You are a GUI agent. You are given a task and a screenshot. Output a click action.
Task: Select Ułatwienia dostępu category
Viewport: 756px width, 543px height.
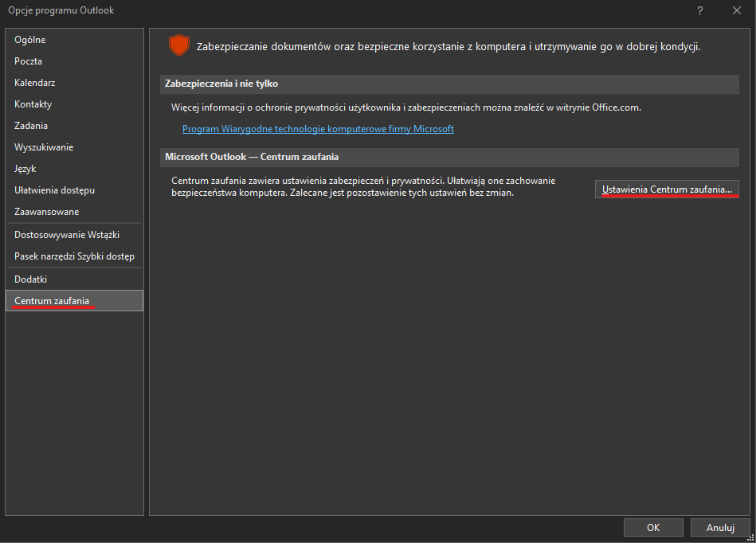point(54,190)
